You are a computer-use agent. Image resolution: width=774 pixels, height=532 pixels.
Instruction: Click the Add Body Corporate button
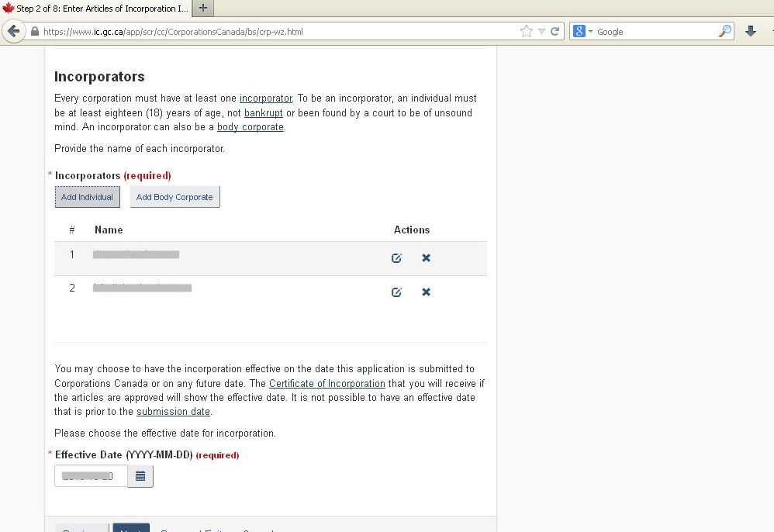pyautogui.click(x=174, y=197)
